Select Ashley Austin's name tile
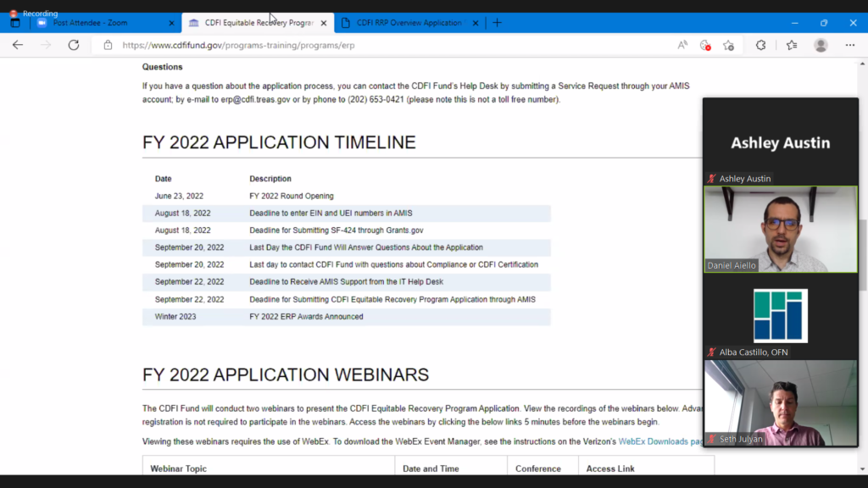Screen dimensions: 868x488 coord(781,142)
